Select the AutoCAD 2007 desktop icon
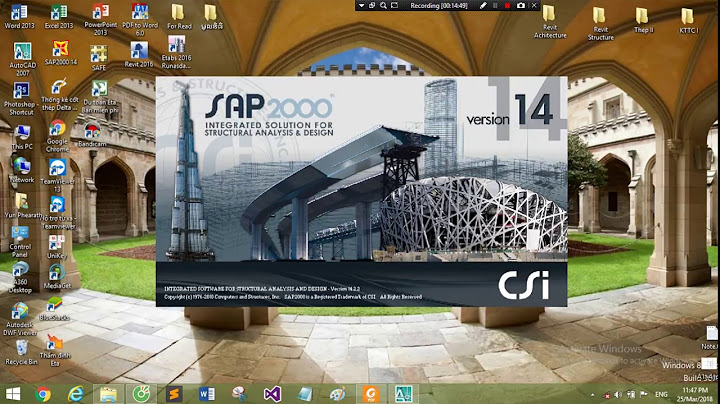The image size is (720, 404). pos(22,59)
